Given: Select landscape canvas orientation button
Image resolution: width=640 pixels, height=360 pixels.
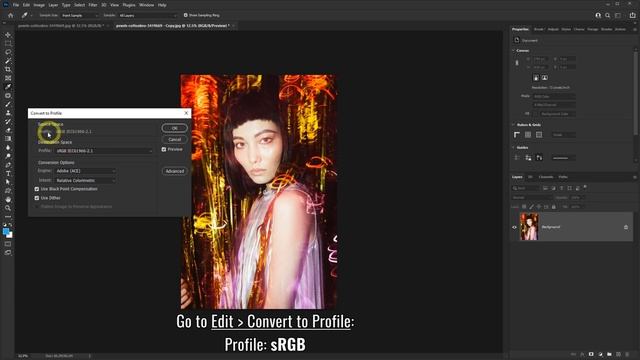Looking at the screenshot, I should click(544, 78).
